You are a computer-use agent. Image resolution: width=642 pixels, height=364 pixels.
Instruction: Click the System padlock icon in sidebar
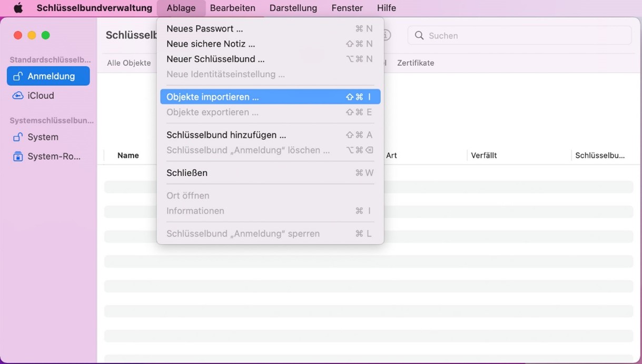pyautogui.click(x=18, y=137)
